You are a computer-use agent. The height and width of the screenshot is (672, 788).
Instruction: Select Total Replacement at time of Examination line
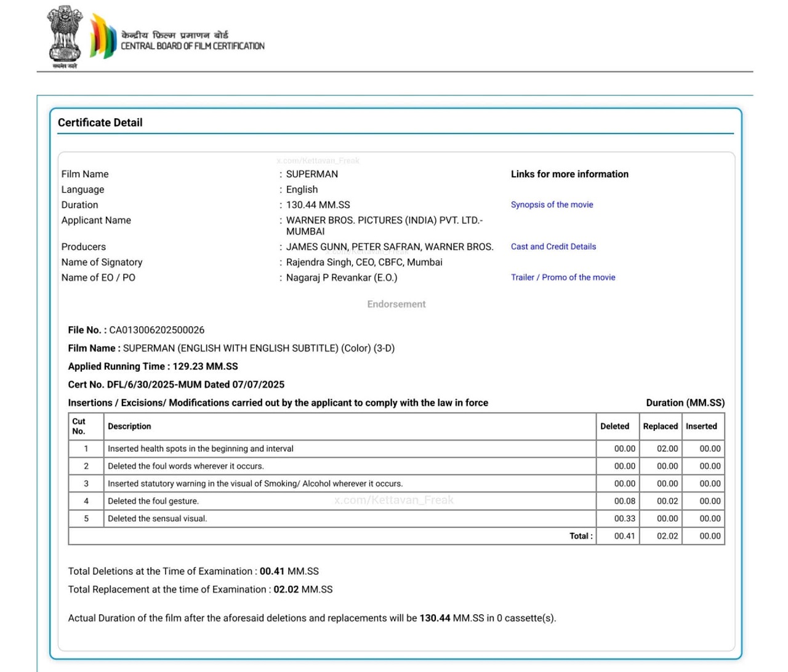coord(200,590)
